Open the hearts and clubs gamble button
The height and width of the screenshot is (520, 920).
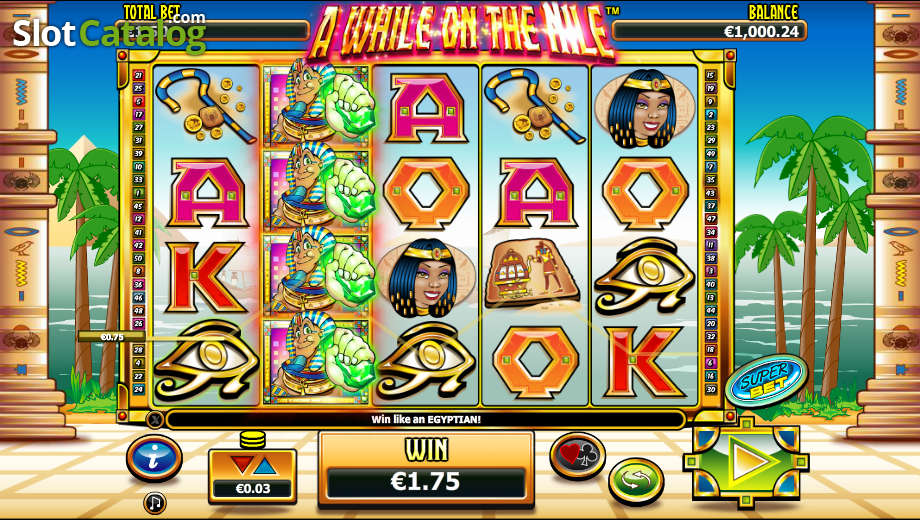click(578, 456)
